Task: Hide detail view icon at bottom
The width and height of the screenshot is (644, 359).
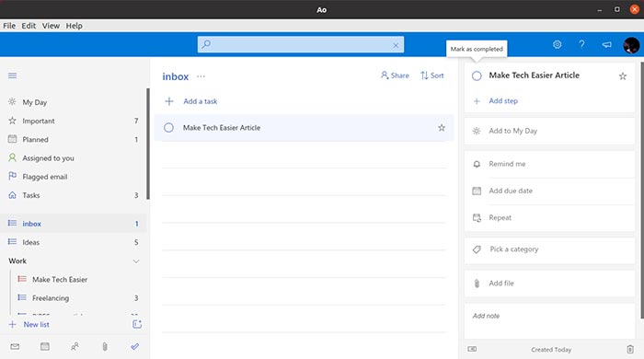Action: [472, 349]
